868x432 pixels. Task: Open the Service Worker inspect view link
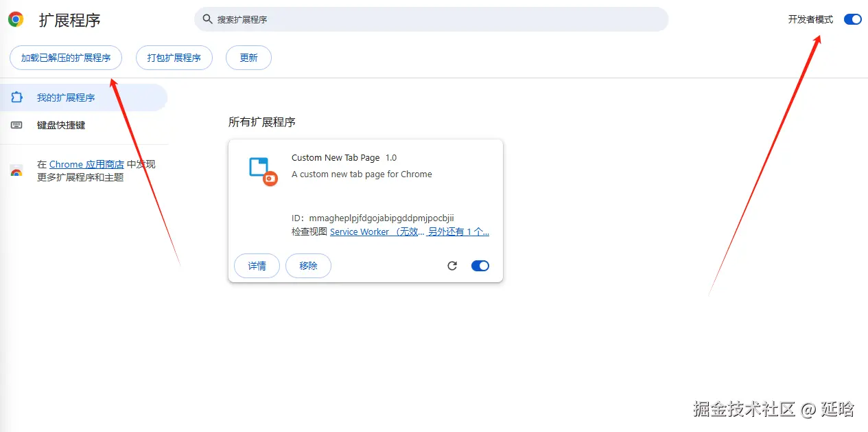[x=377, y=231]
